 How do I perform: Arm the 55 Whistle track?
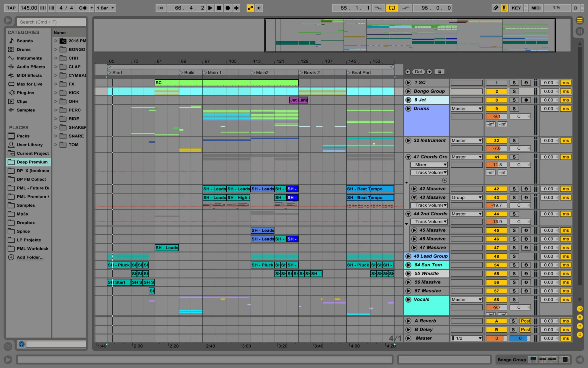point(526,274)
